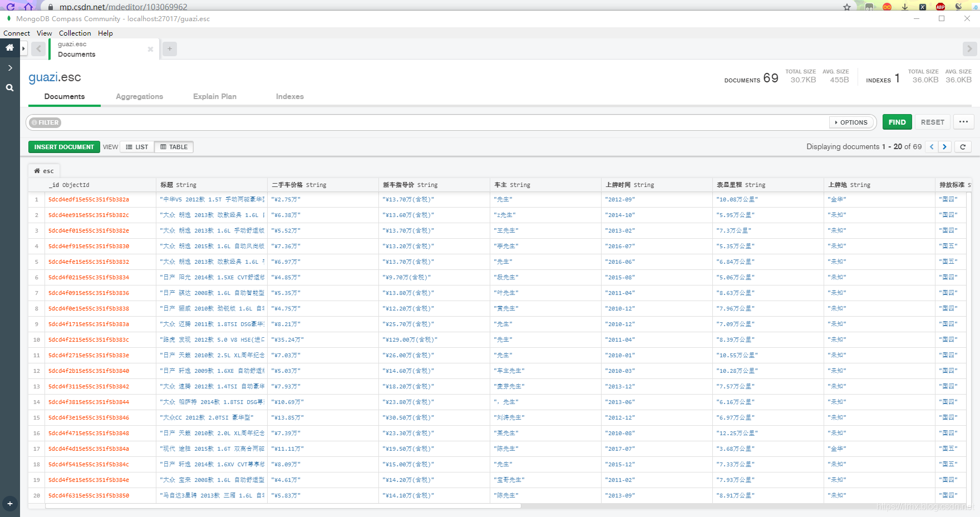Open the sidebar search magnifier icon
The width and height of the screenshot is (980, 517).
tap(9, 87)
